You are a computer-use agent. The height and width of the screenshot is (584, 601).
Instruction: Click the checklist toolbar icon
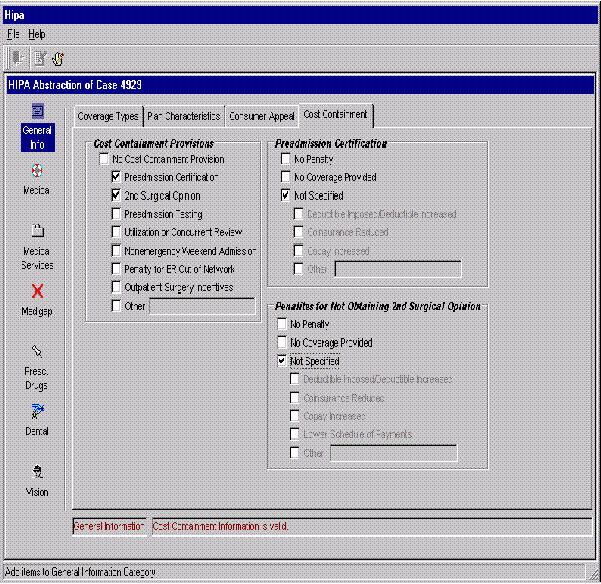38,58
